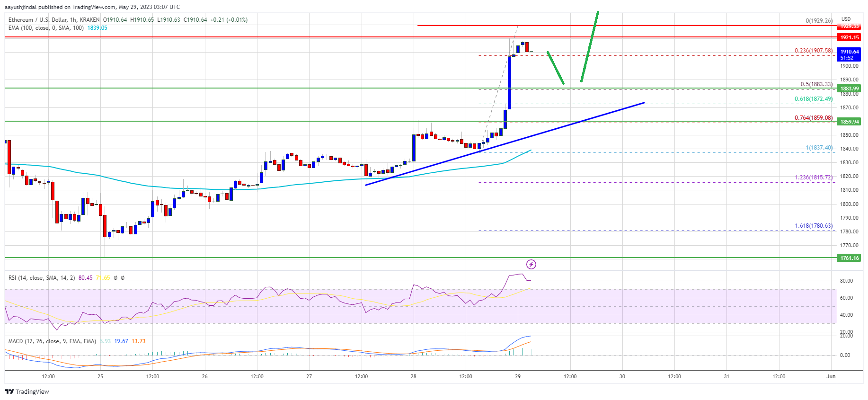Click the Jun label on the time axis

coord(831,376)
